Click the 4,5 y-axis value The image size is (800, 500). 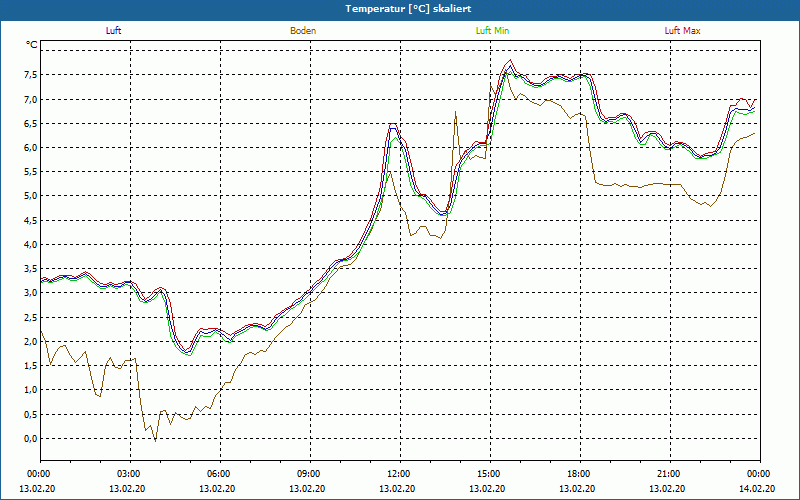31,220
